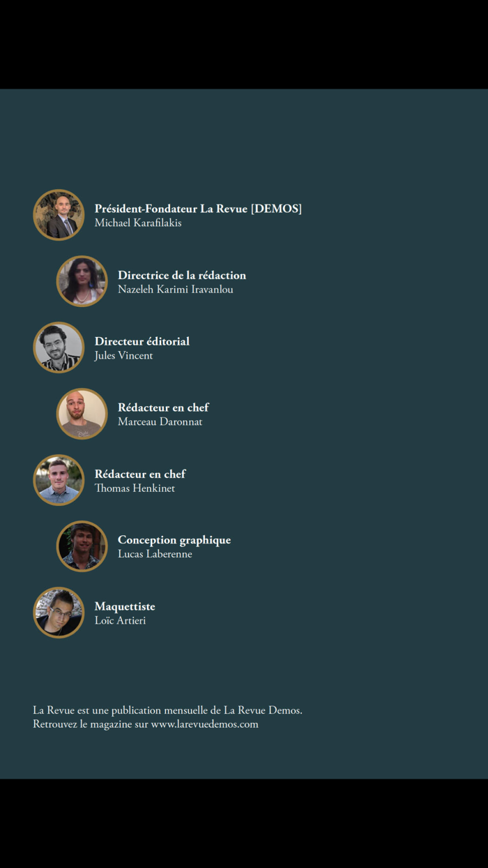The width and height of the screenshot is (488, 868).
Task: Click the www.larevuedemos.com web address
Action: (205, 724)
